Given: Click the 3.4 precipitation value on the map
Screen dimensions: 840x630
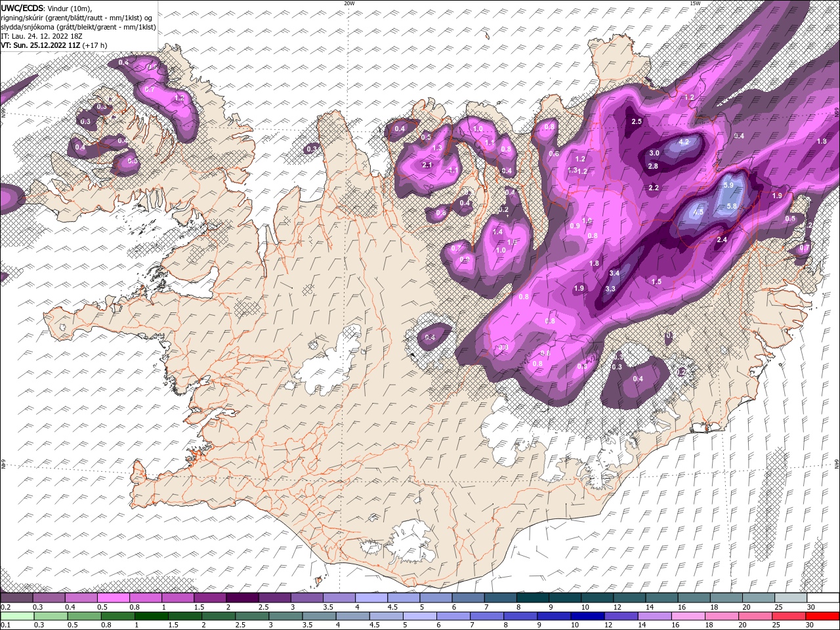Looking at the screenshot, I should coord(614,273).
